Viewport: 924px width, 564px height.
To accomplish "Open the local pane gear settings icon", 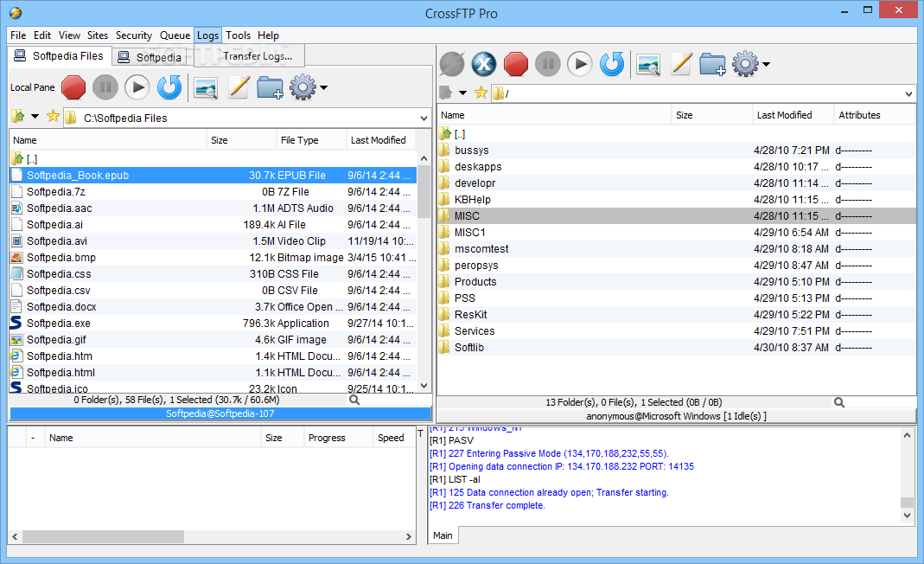I will [x=303, y=87].
